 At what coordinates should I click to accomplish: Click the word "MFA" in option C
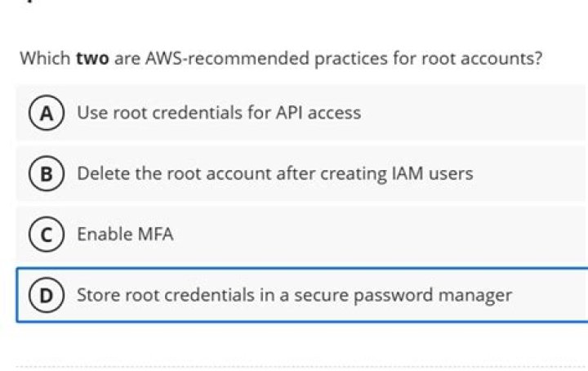tap(154, 235)
